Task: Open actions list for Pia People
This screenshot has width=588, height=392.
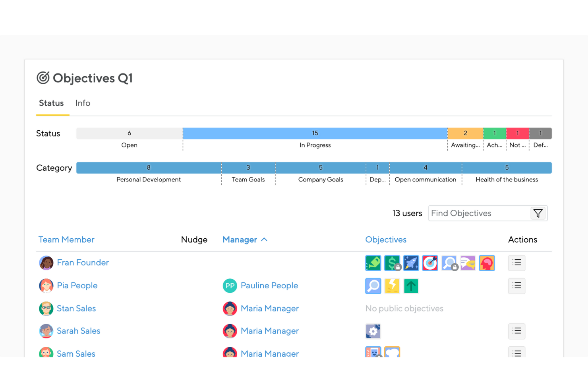Action: [516, 286]
